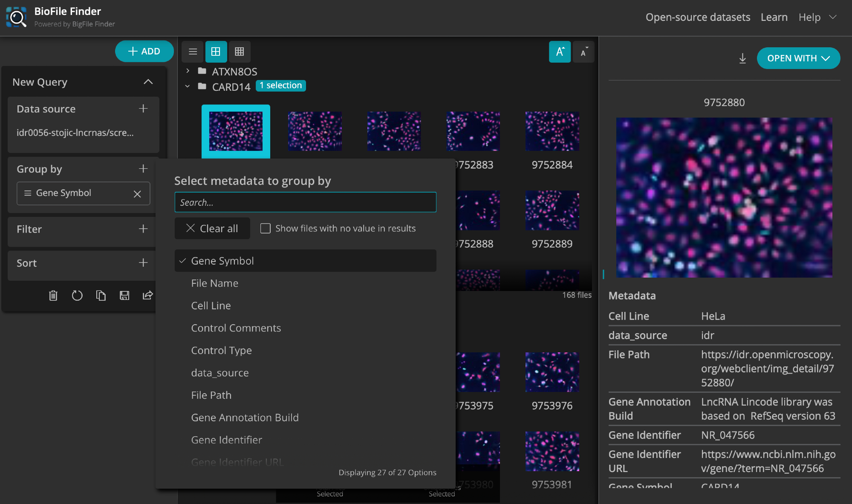
Task: Decrease font size with smaller A icon
Action: click(x=583, y=52)
